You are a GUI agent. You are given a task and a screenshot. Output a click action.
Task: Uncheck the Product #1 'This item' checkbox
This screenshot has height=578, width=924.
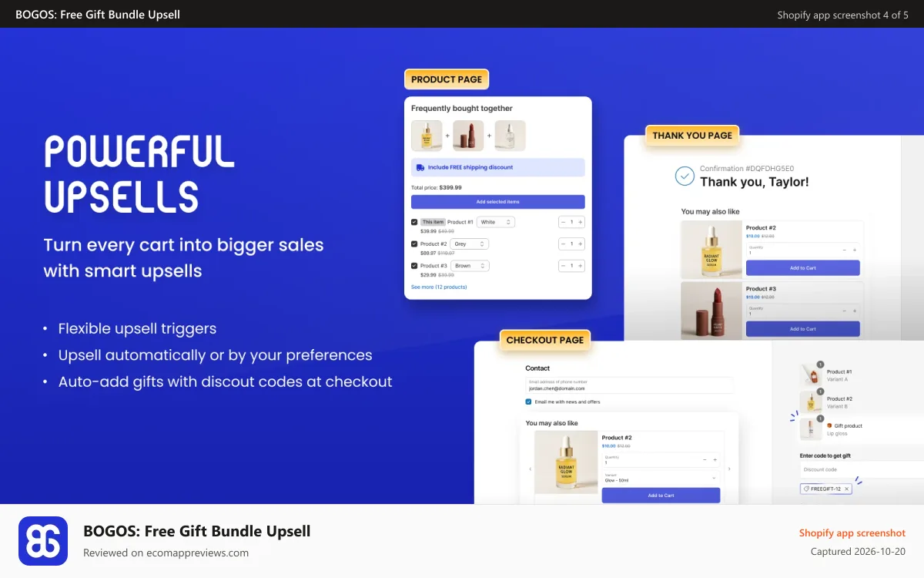pyautogui.click(x=414, y=222)
